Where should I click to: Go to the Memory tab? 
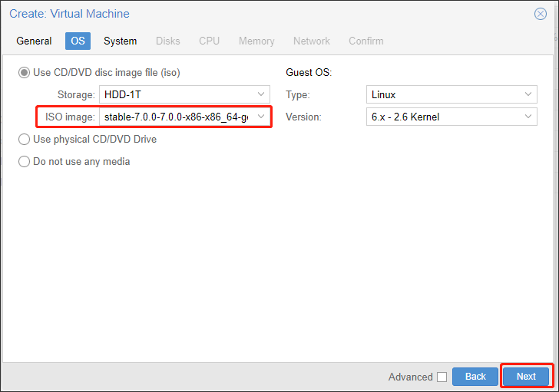(x=256, y=41)
